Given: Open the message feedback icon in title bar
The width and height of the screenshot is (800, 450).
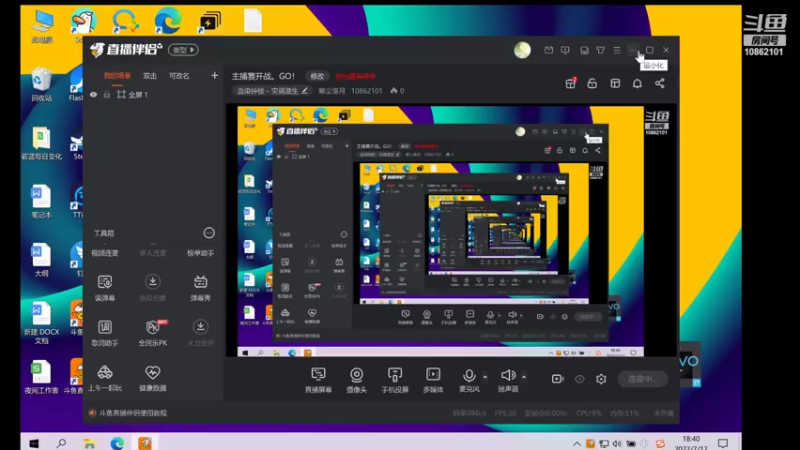Looking at the screenshot, I should (565, 50).
